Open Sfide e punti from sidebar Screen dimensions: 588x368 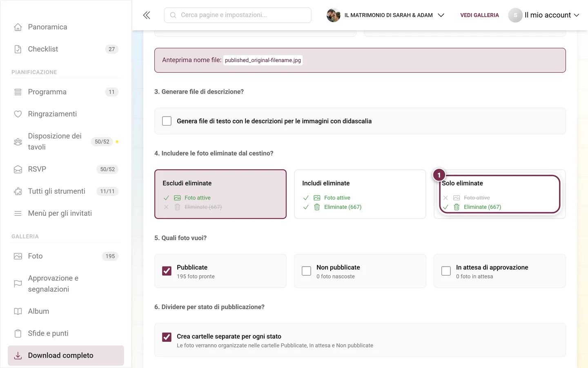[66, 334]
